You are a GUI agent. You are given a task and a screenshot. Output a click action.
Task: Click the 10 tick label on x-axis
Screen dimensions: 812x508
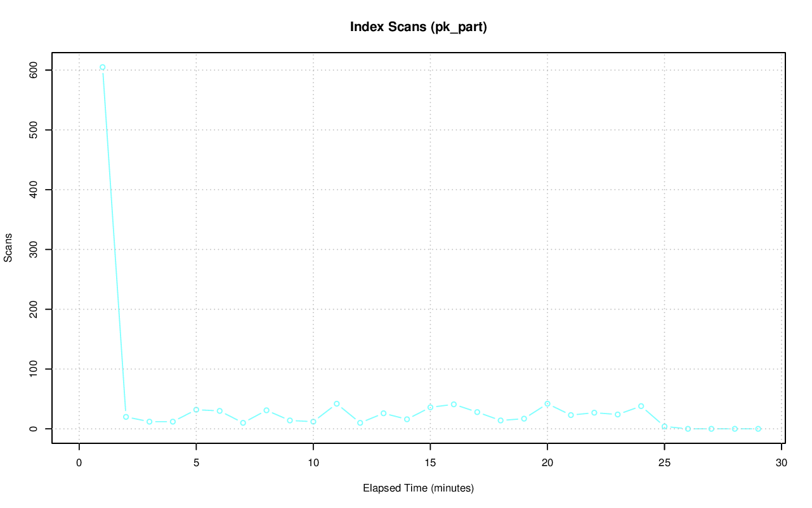tap(313, 463)
